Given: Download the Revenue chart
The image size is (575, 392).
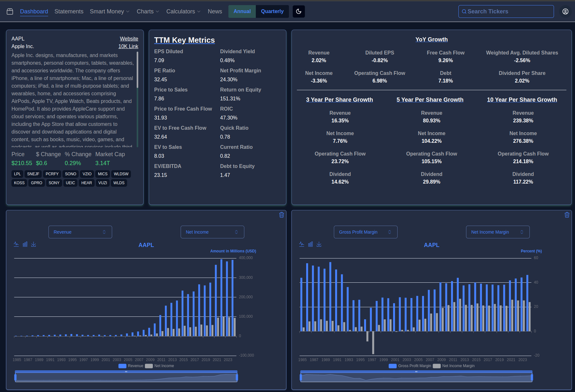Looking at the screenshot, I should click(33, 244).
